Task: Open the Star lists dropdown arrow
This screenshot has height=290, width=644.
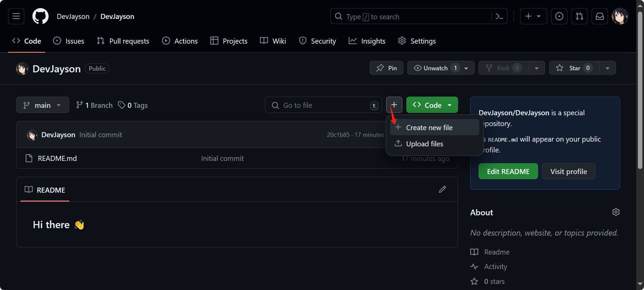Action: [607, 68]
